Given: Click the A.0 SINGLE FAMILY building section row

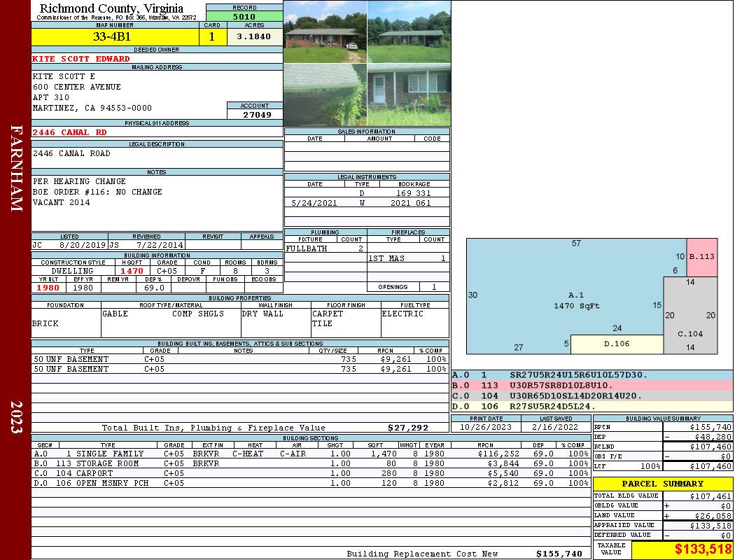Looking at the screenshot, I should point(308,454).
